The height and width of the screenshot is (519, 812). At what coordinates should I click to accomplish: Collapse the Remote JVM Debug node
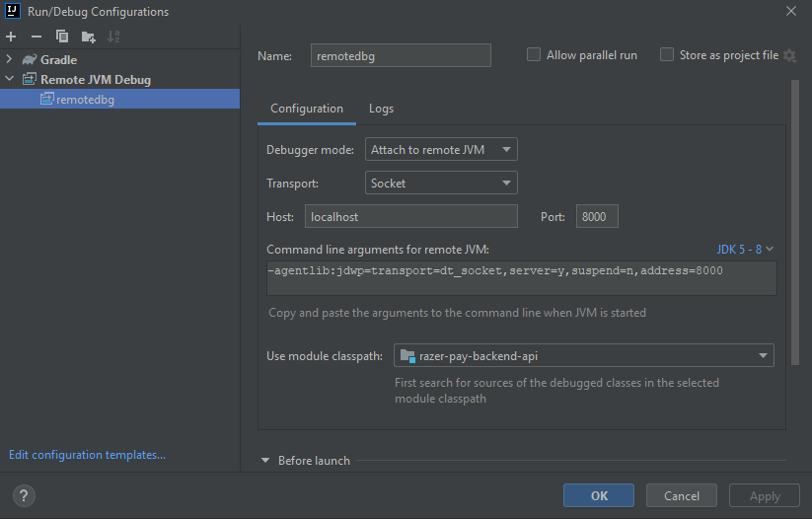point(10,79)
